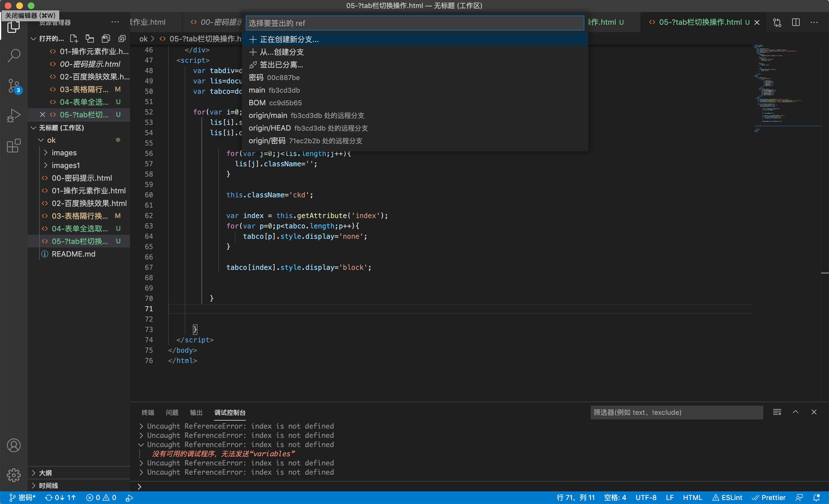This screenshot has height=504, width=829.
Task: Open the Manage gear icon
Action: pos(14,475)
